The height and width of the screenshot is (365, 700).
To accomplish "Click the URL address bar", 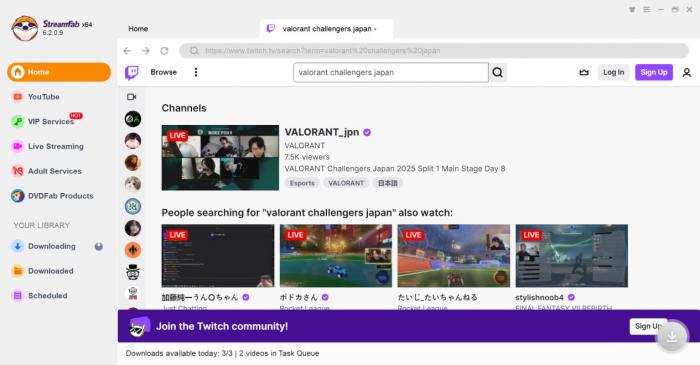I will [x=434, y=51].
